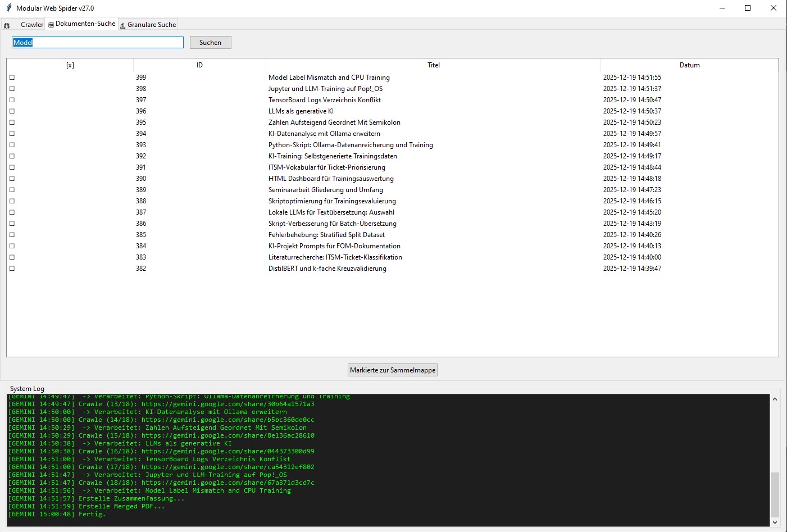The image size is (787, 532).
Task: Sort by clicking the Titel column header
Action: click(x=433, y=65)
